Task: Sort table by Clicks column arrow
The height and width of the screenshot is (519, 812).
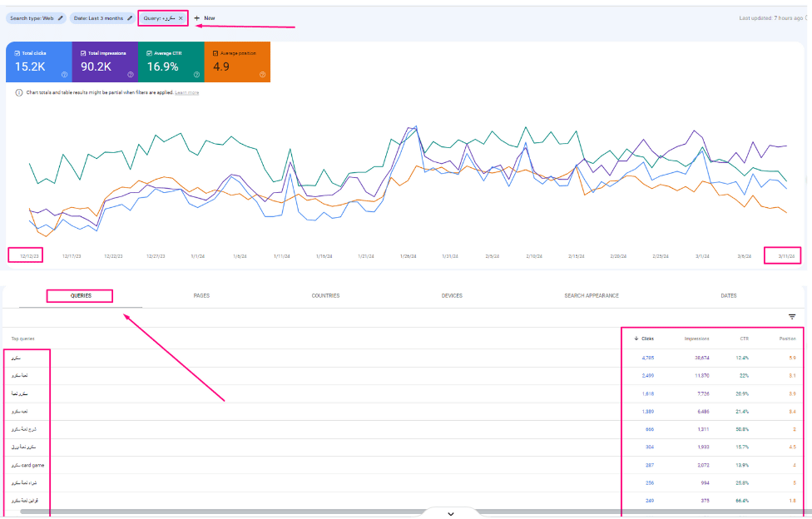Action: point(636,339)
